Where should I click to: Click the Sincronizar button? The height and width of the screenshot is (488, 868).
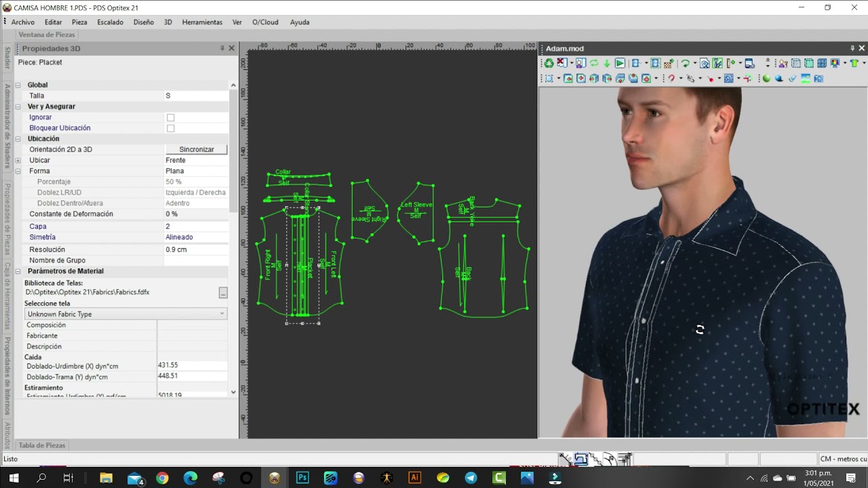196,149
